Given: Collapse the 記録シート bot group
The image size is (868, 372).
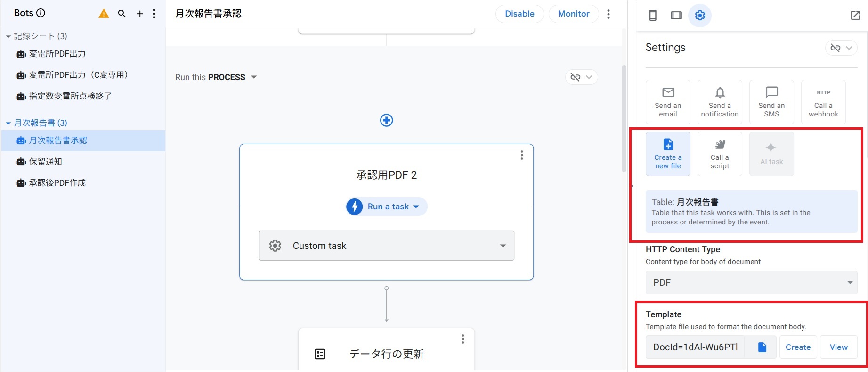Looking at the screenshot, I should tap(8, 36).
